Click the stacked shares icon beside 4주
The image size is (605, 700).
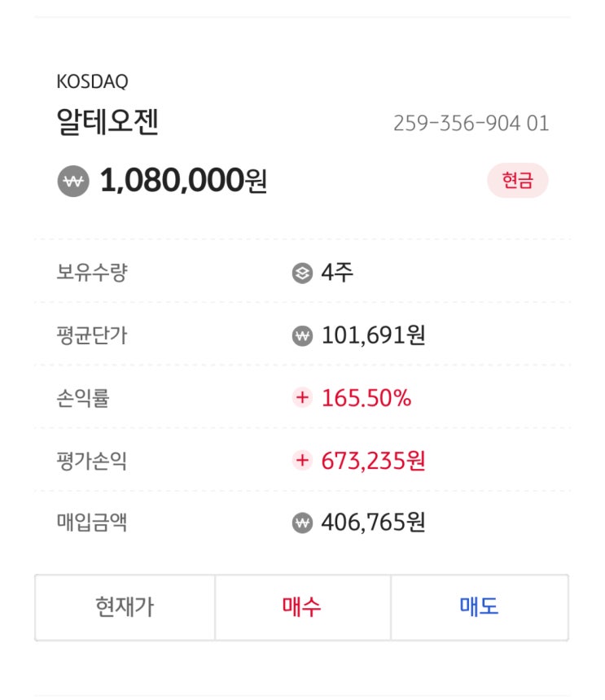click(302, 273)
